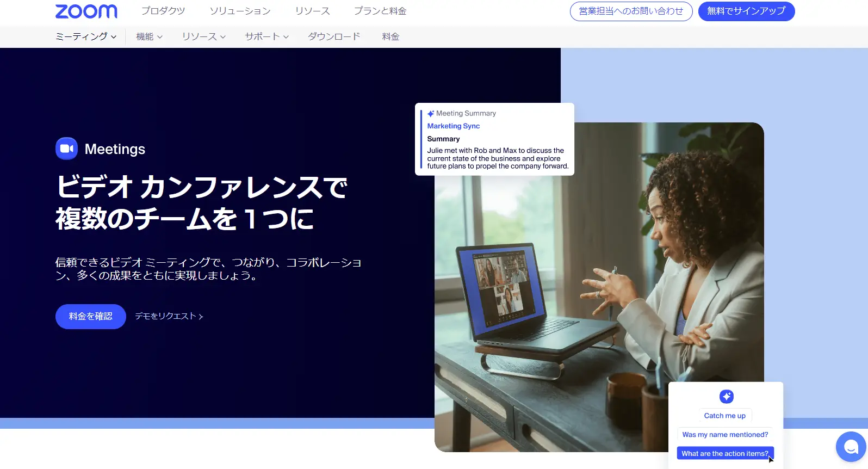Click the paragraph starting 信頼できるビデオ
868x469 pixels.
[208, 269]
